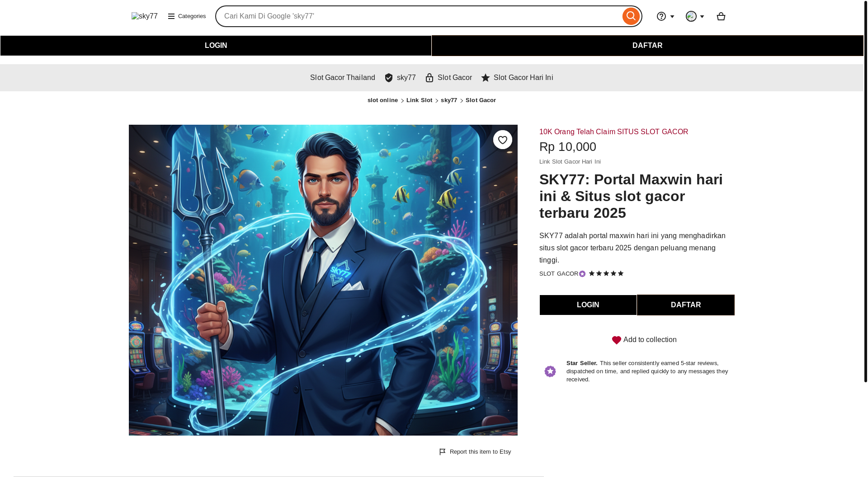868x488 pixels.
Task: Click the top DAFTAR bar button
Action: [x=647, y=46]
